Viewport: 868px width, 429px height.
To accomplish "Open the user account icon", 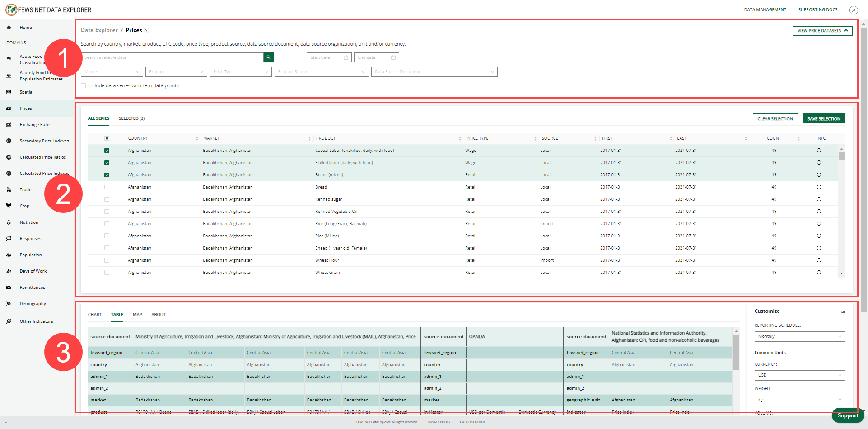I will pyautogui.click(x=854, y=9).
